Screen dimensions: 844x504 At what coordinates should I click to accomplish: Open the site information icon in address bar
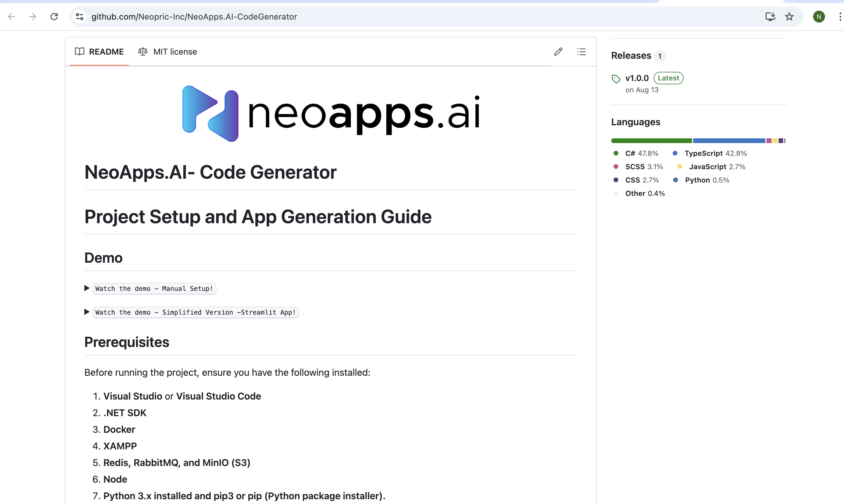click(x=79, y=17)
